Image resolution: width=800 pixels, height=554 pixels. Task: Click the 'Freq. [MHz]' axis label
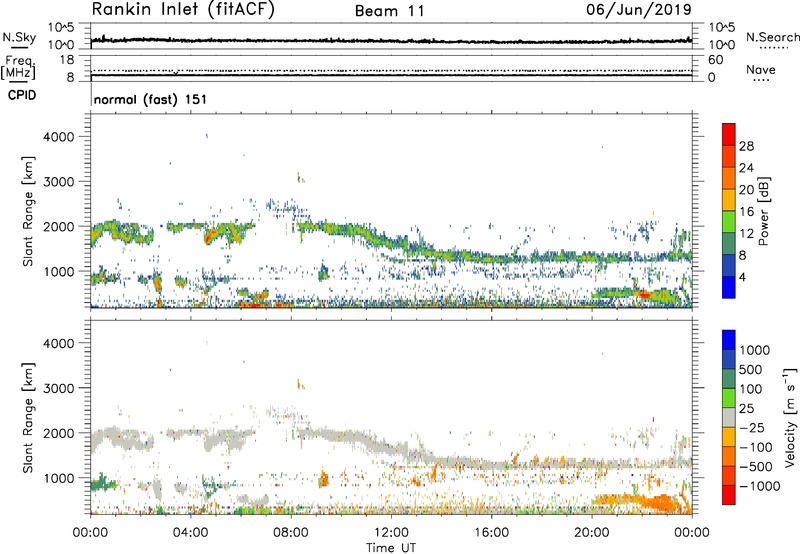18,68
